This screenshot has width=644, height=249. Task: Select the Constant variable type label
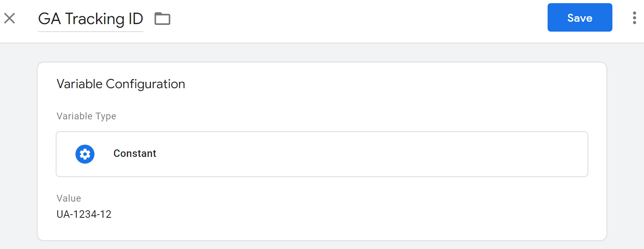pos(135,154)
